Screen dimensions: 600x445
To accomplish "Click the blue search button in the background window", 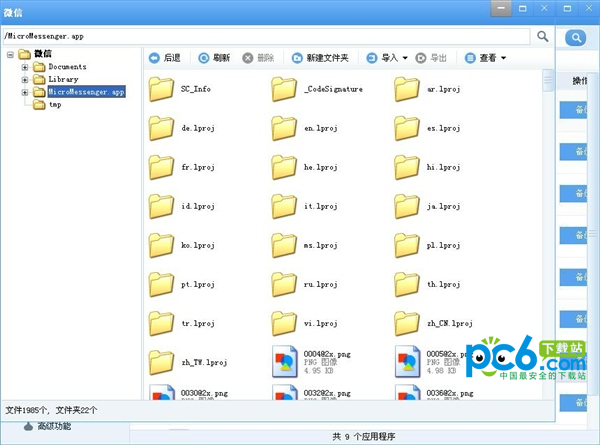I will click(x=576, y=37).
